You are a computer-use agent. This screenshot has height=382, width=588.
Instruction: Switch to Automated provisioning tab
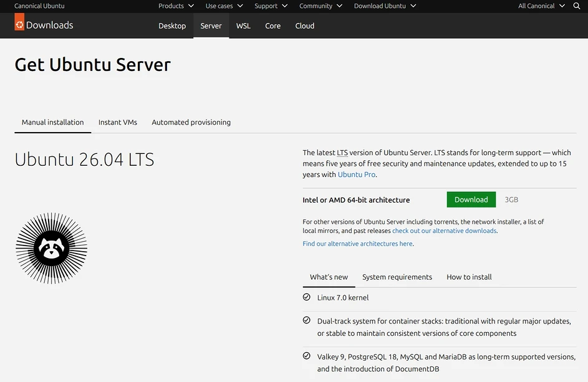click(191, 122)
